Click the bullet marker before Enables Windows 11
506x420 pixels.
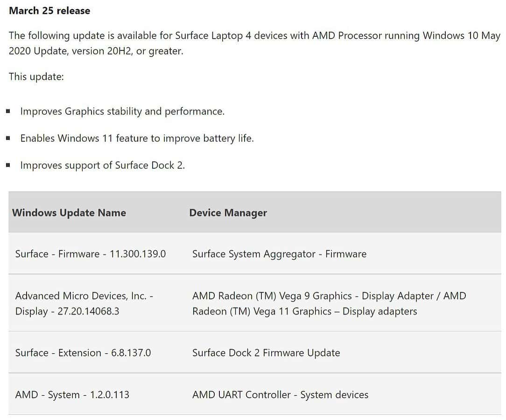point(8,139)
